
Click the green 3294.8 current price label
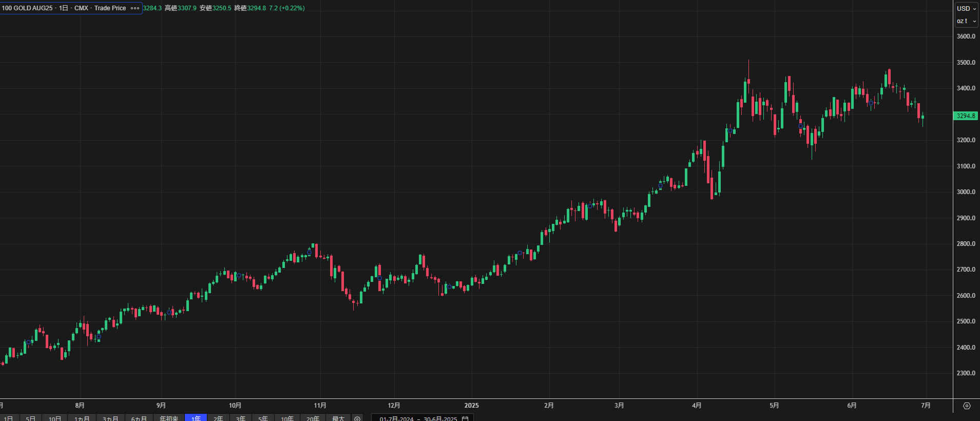966,116
